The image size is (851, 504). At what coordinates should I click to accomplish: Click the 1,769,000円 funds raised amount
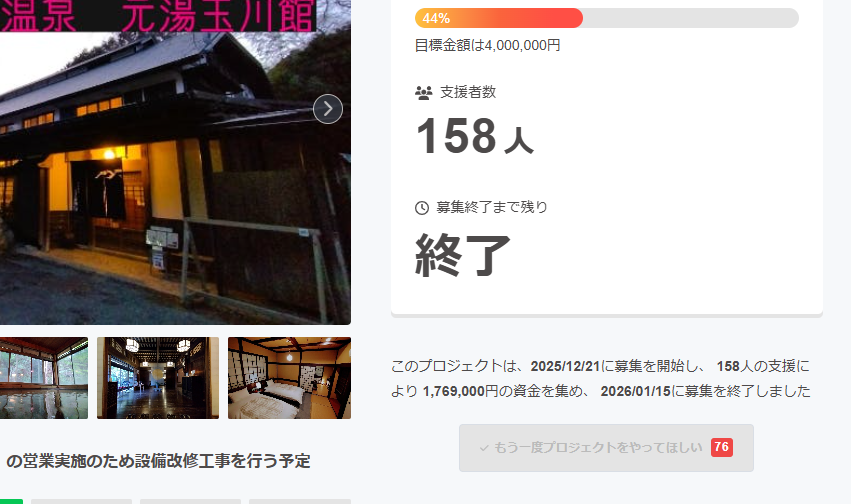point(460,391)
